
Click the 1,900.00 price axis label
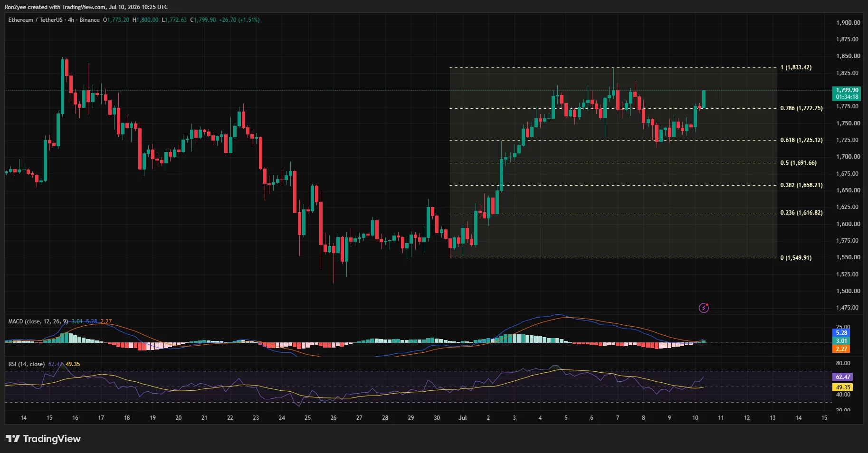(x=848, y=23)
